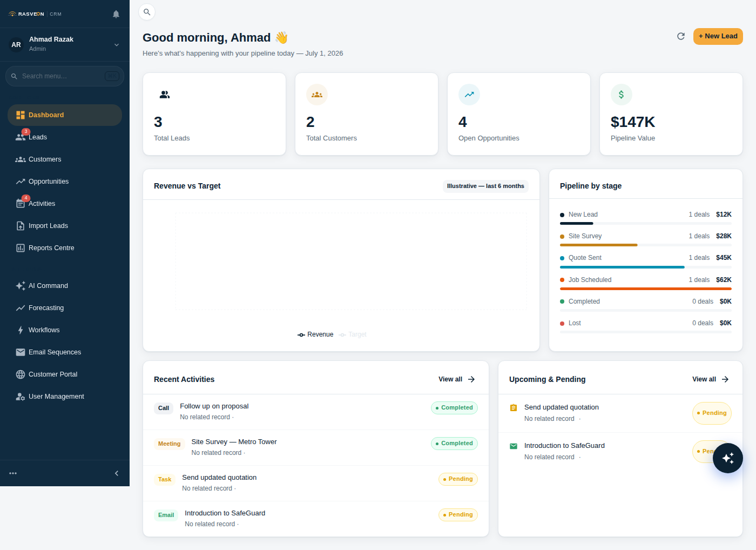
Task: Click the Reports Centre chart icon
Action: [21, 248]
